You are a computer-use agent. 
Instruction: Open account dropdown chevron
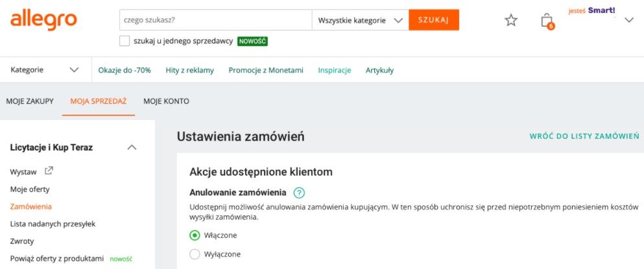click(628, 20)
